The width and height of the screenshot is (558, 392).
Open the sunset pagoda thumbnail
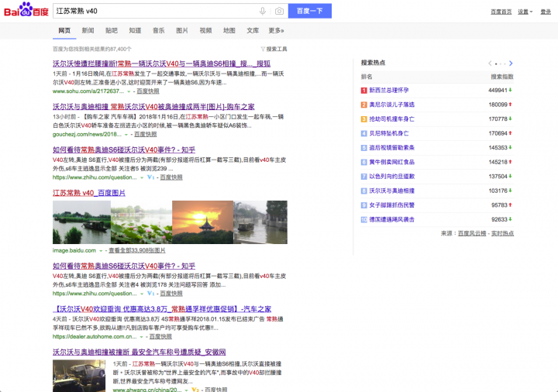click(x=202, y=222)
